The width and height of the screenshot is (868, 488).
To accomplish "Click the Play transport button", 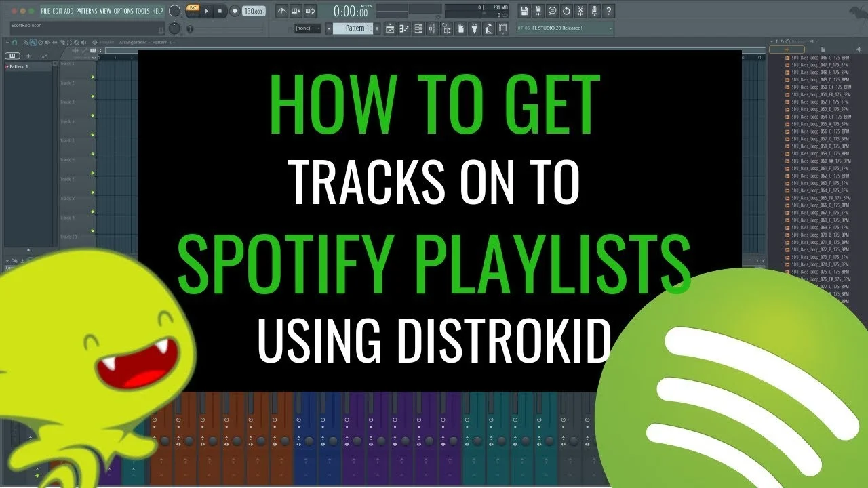I will [x=206, y=11].
